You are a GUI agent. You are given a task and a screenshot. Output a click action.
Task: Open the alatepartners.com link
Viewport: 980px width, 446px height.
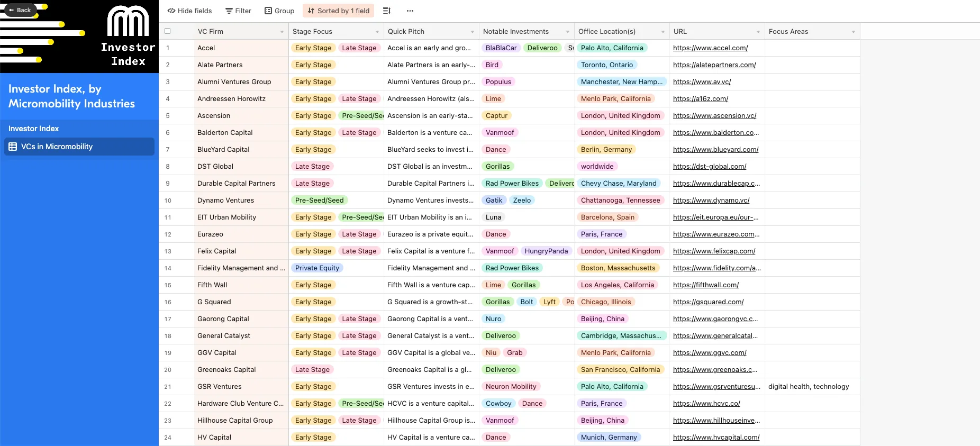click(714, 65)
